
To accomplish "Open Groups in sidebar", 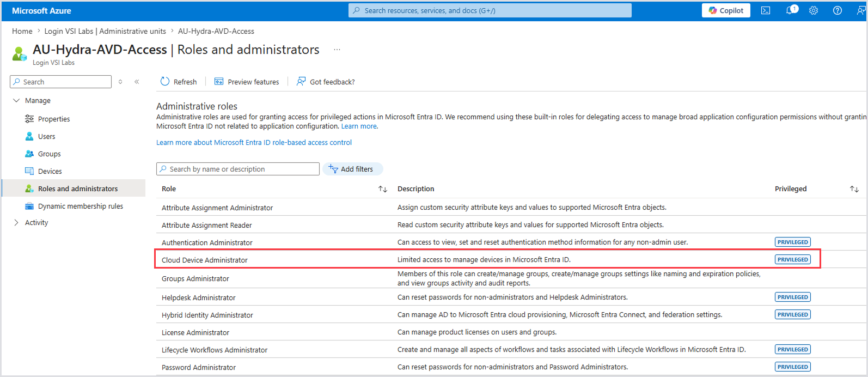I will 49,154.
